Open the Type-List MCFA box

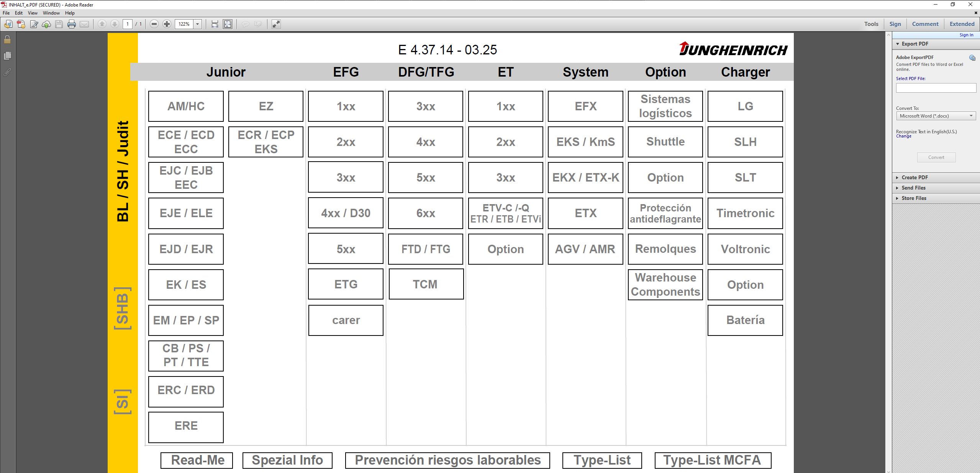(713, 460)
